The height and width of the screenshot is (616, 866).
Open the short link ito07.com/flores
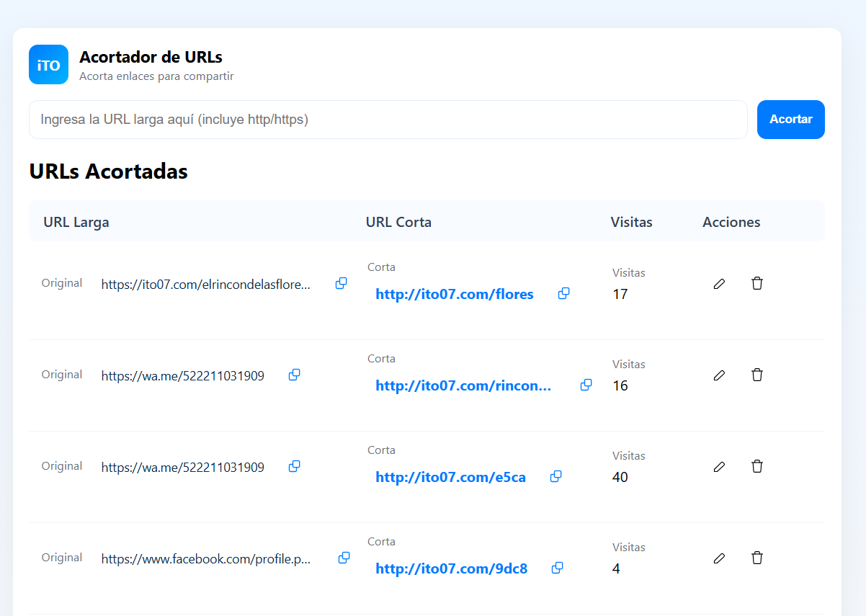pyautogui.click(x=455, y=294)
